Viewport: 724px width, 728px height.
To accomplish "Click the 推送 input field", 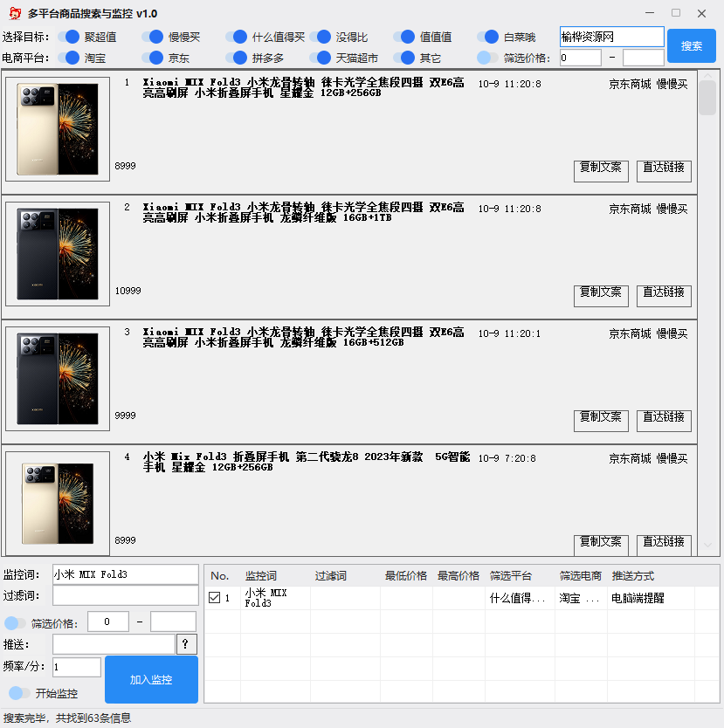I will coord(114,644).
